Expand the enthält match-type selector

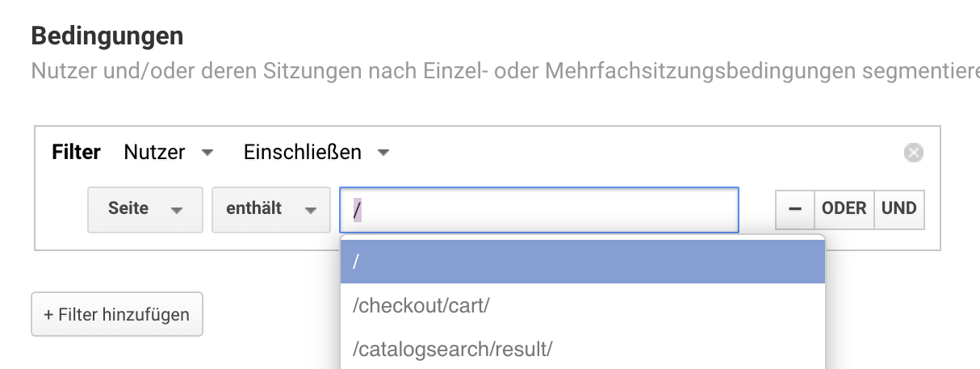[x=271, y=209]
